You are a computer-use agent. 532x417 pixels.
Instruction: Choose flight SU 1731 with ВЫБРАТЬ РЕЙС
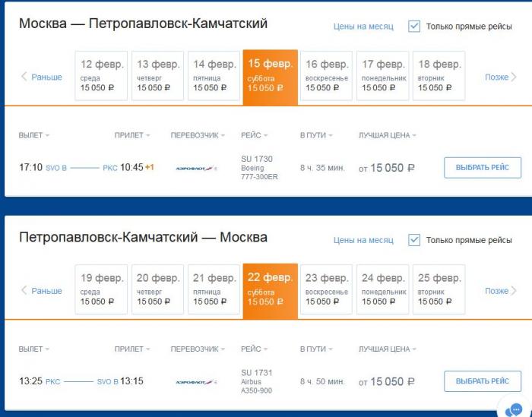[483, 381]
